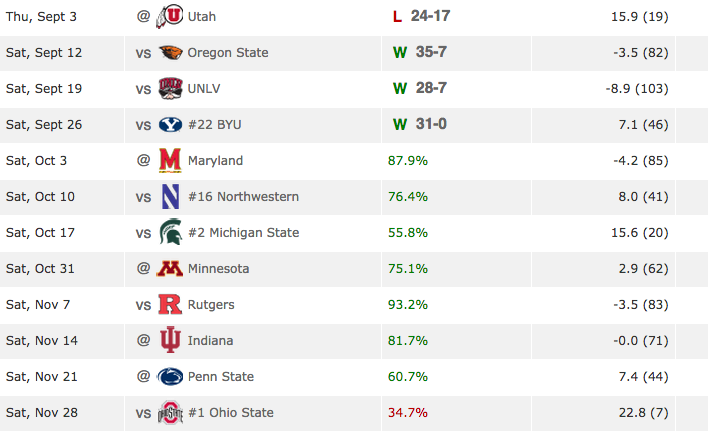Click the Northwestern N logo
The width and height of the screenshot is (708, 432).
(x=170, y=196)
